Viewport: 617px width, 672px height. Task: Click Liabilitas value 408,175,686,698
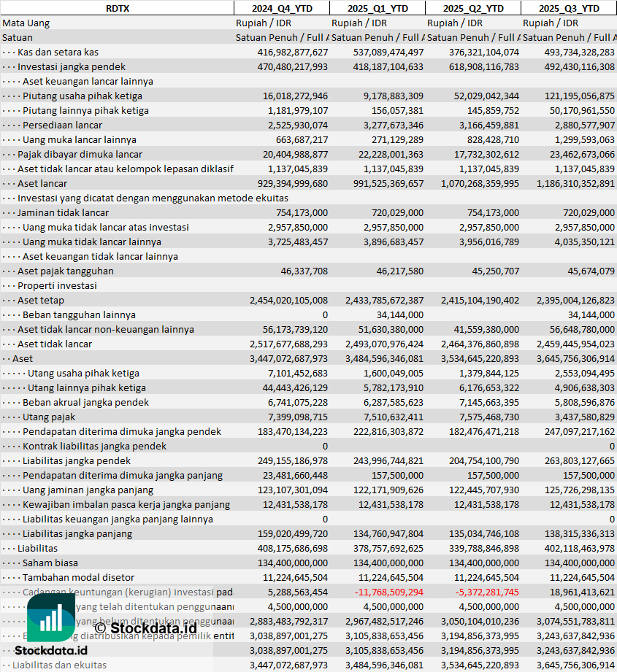292,548
